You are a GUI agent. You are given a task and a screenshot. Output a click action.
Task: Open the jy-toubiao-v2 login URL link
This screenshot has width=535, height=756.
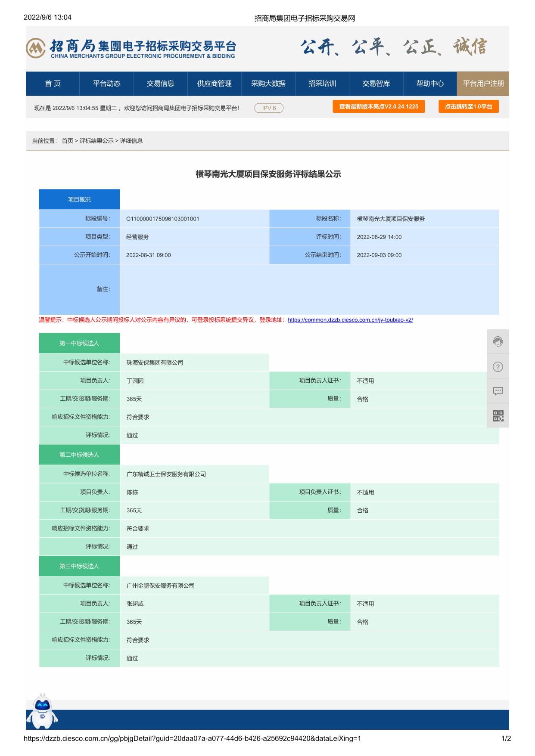tap(350, 320)
